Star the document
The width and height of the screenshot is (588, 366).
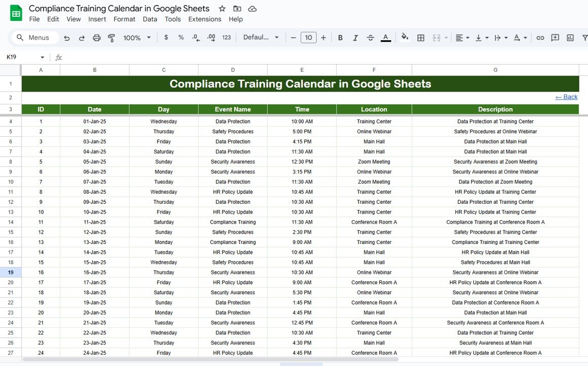tap(222, 9)
